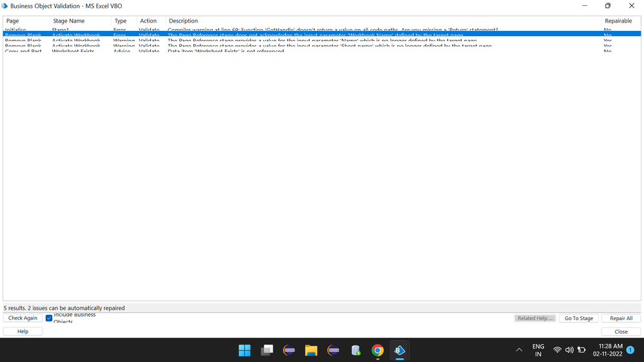Open the Eclipse icon beside the database icon
Screen dimensions: 644x362
[x=333, y=350]
